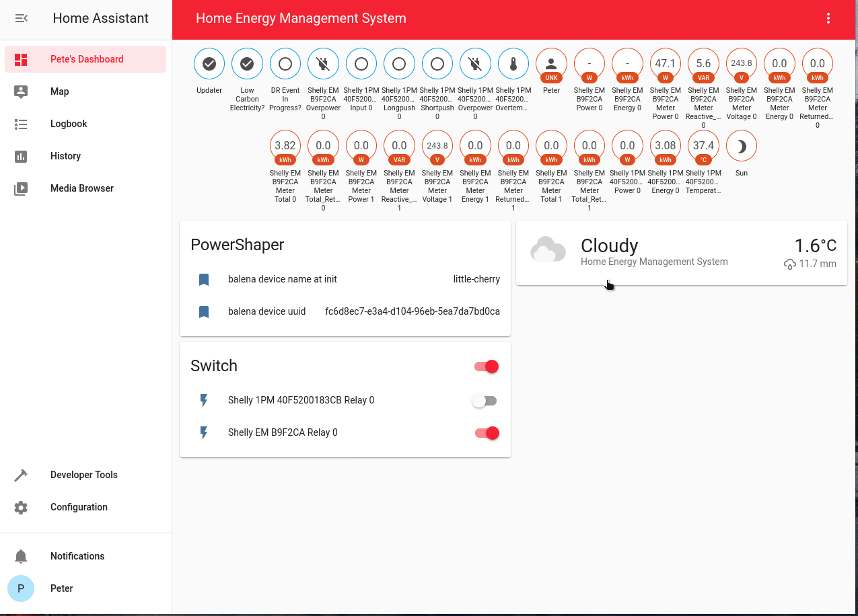Click the Updater badge icon
858x616 pixels.
tap(209, 64)
